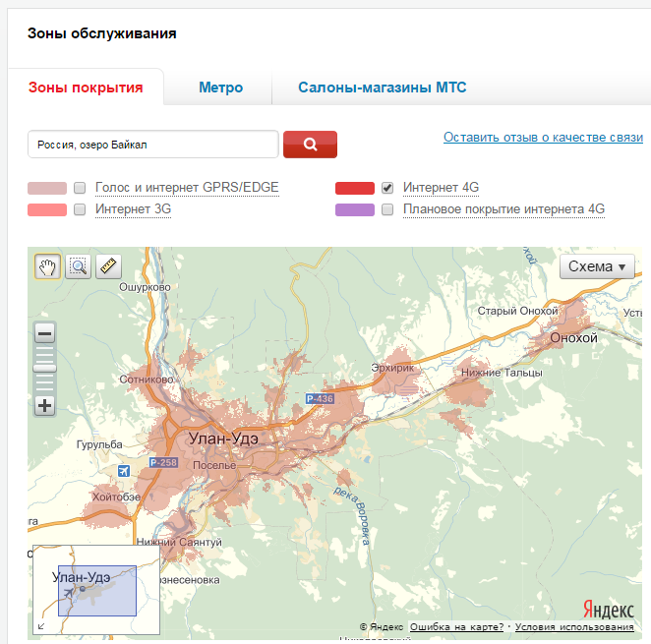Uncheck the Интернет 4G checkbox

click(x=387, y=187)
